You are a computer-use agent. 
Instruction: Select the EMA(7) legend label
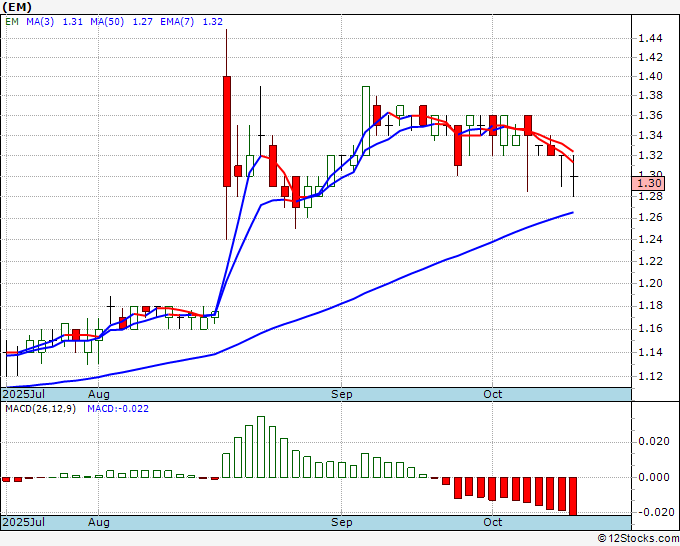(x=177, y=22)
